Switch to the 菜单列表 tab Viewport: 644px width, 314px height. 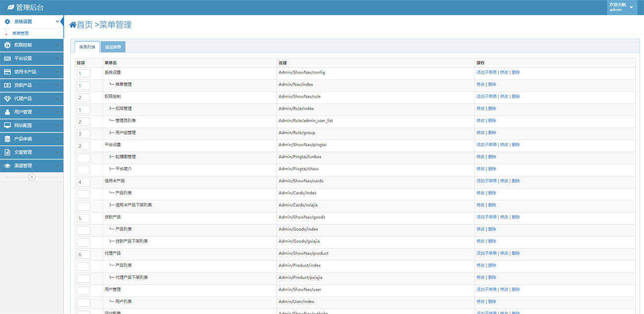click(x=87, y=47)
